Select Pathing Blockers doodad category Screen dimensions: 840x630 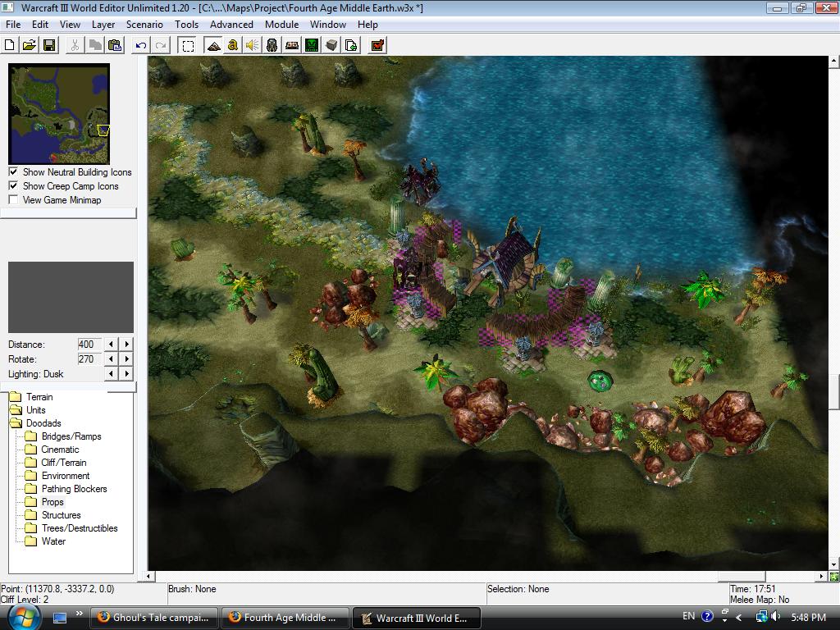coord(74,489)
